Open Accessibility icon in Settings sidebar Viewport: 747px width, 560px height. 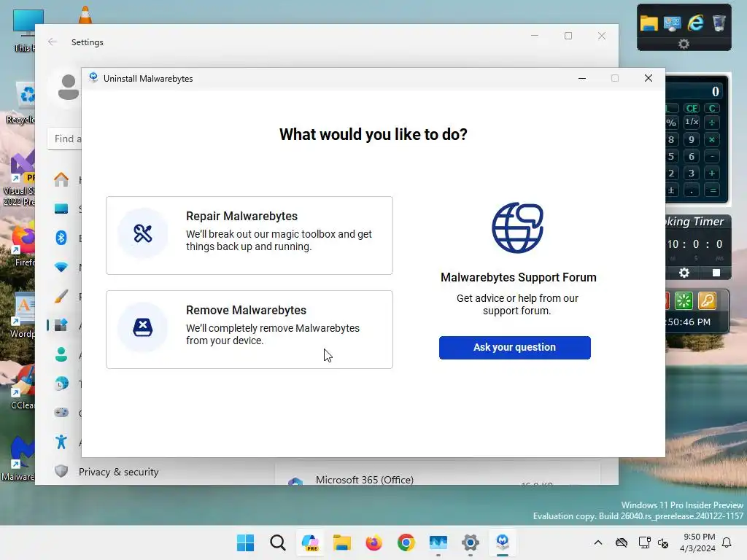click(61, 442)
